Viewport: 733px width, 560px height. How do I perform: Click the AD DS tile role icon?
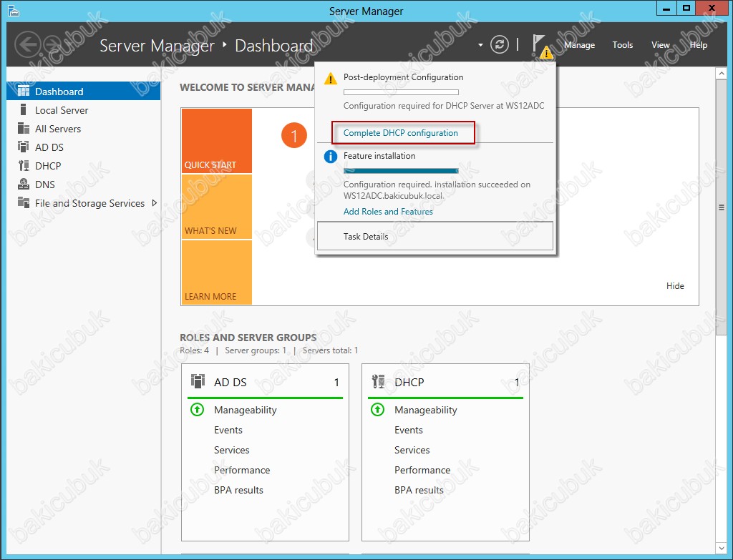click(198, 381)
